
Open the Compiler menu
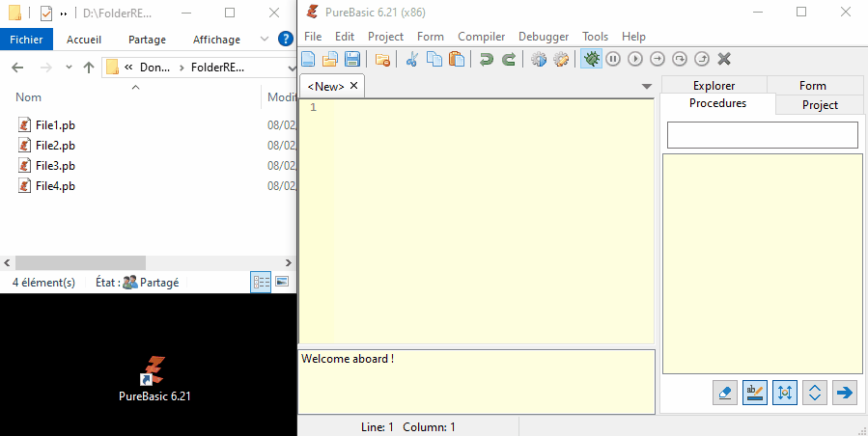(x=481, y=37)
